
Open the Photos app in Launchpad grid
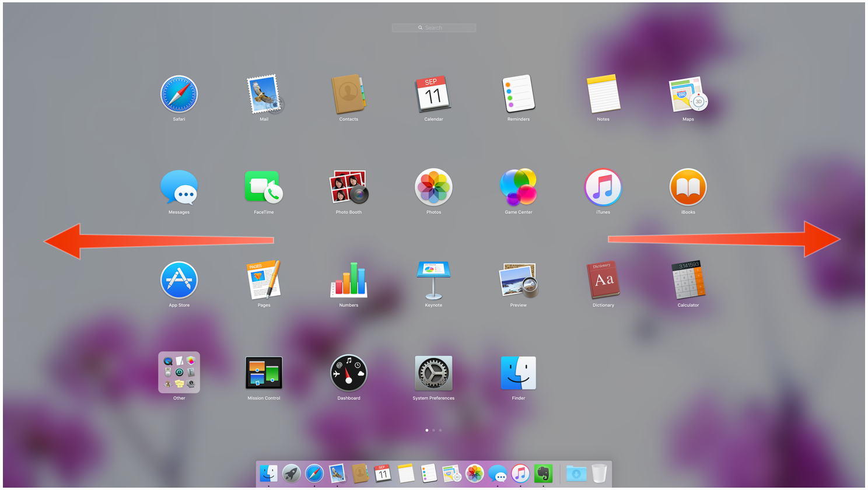click(433, 187)
